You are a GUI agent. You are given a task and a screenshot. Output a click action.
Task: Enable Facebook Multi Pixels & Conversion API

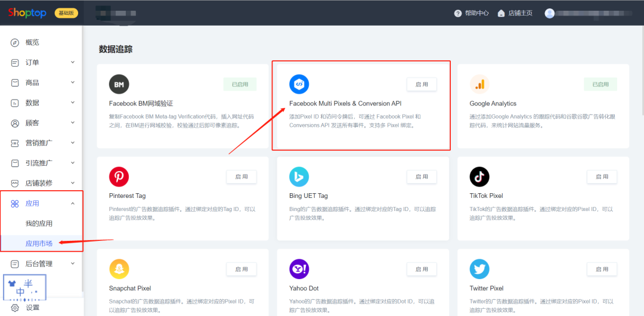422,84
